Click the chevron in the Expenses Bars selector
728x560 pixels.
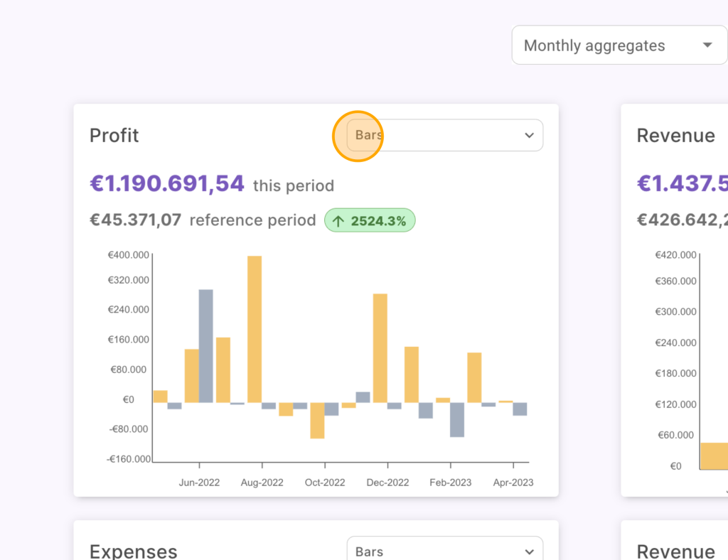(529, 551)
